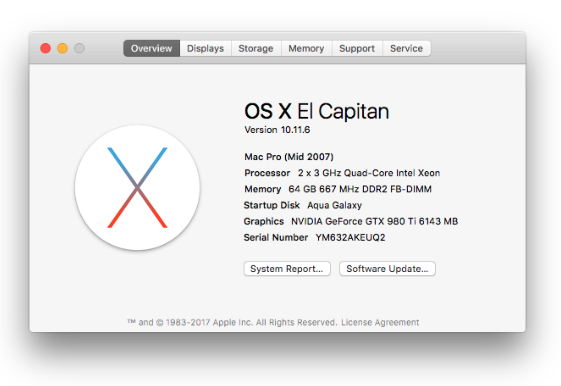Minimize window with the yellow button

63,48
